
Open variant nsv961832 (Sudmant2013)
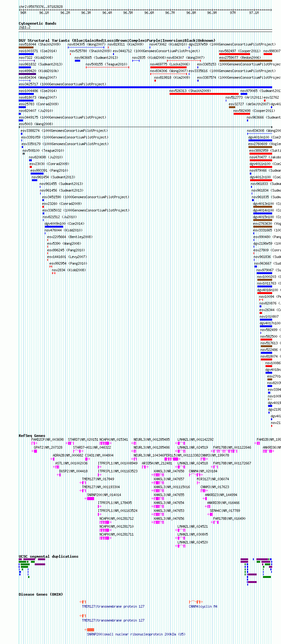pos(41,64)
